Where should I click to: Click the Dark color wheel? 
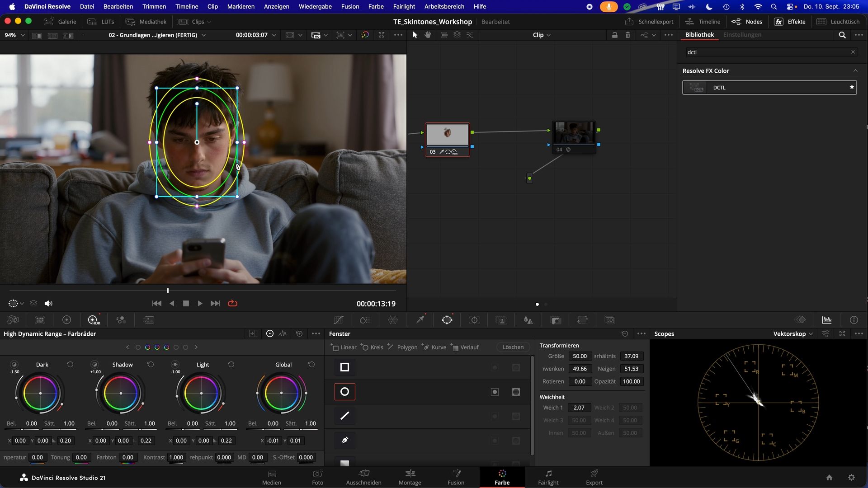40,393
